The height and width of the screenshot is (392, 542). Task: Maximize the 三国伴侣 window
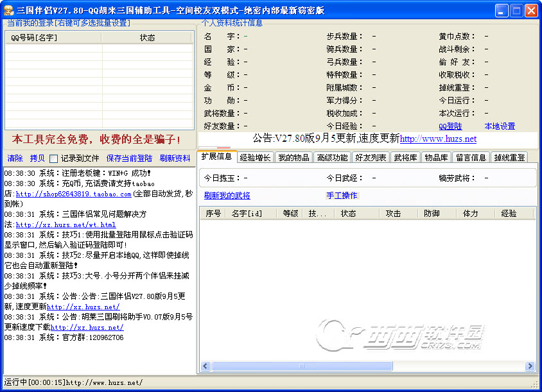click(516, 10)
